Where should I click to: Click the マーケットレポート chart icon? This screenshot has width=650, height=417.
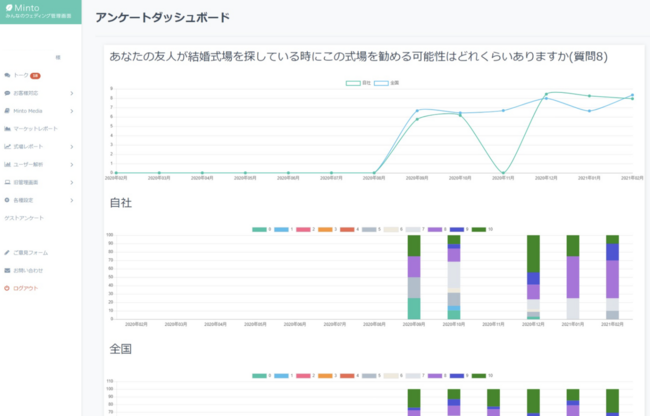7,129
